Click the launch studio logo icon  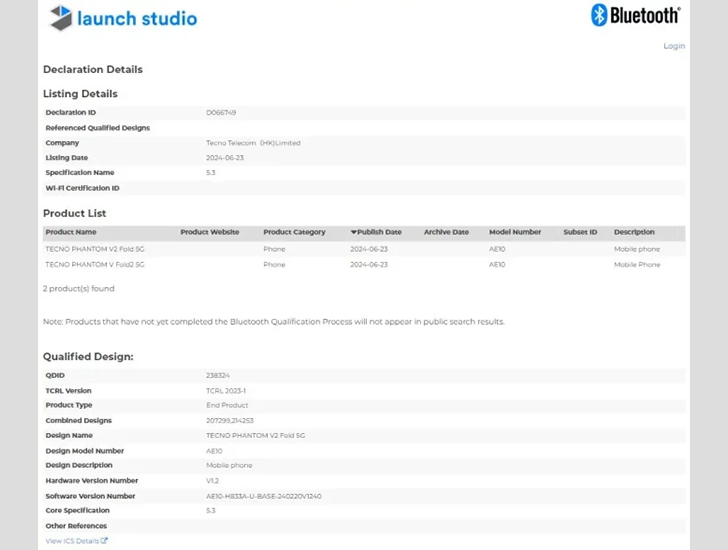(61, 18)
